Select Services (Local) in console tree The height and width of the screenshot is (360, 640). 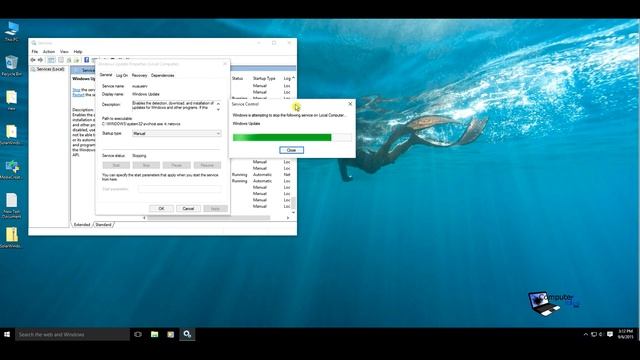click(48, 69)
